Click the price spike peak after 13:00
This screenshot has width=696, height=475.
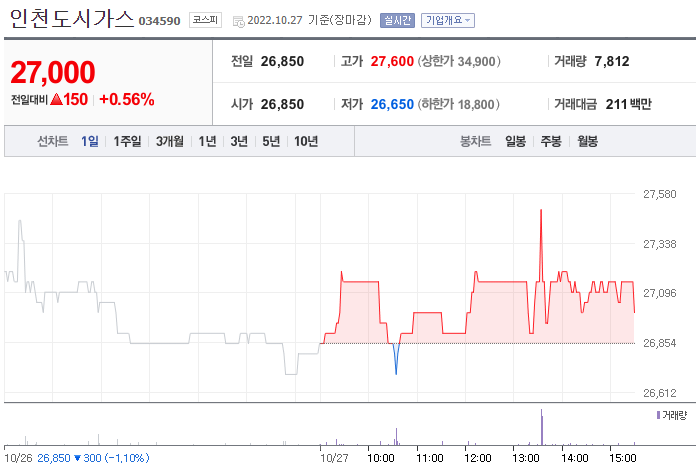pos(541,210)
